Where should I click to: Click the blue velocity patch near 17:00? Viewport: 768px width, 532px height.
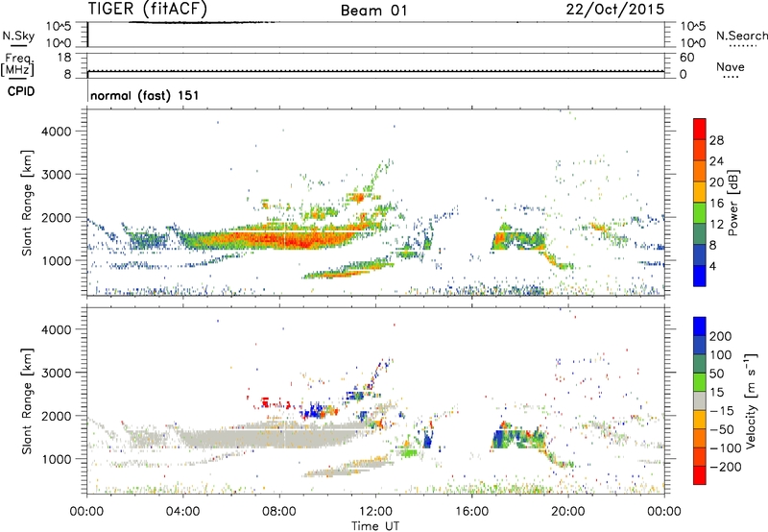[x=500, y=439]
